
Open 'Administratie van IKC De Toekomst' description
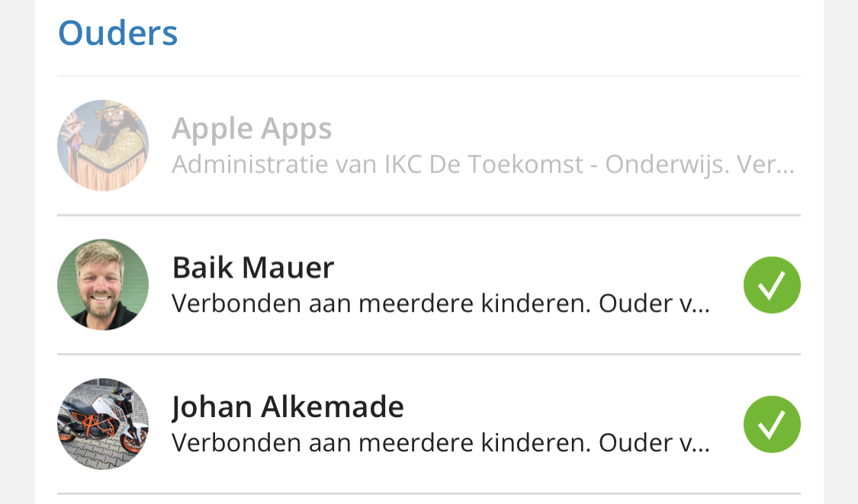point(378,164)
